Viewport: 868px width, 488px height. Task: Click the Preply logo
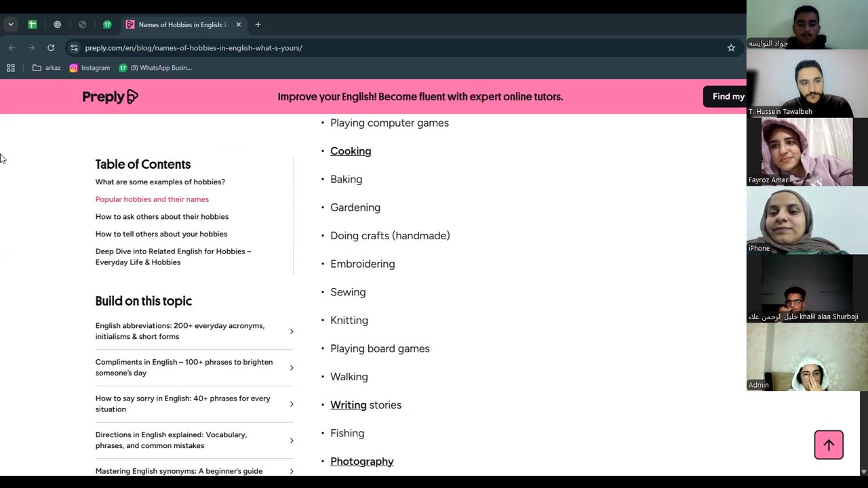click(x=110, y=96)
